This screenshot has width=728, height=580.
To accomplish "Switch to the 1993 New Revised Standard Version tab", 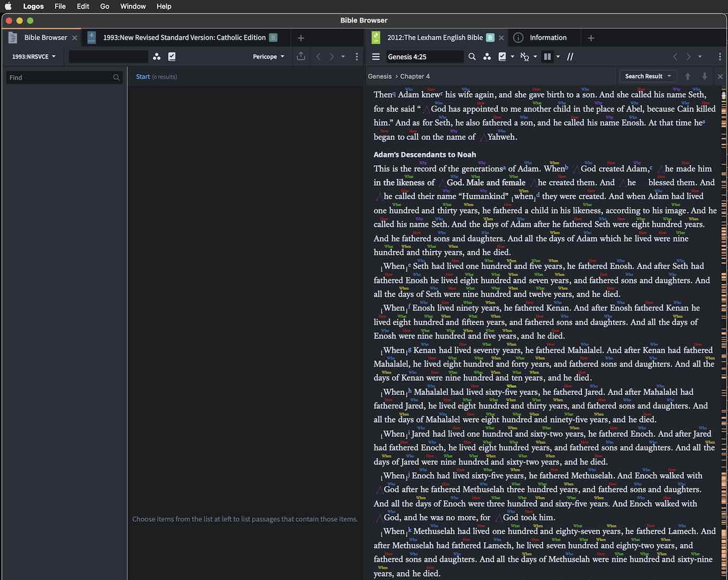I will [184, 38].
